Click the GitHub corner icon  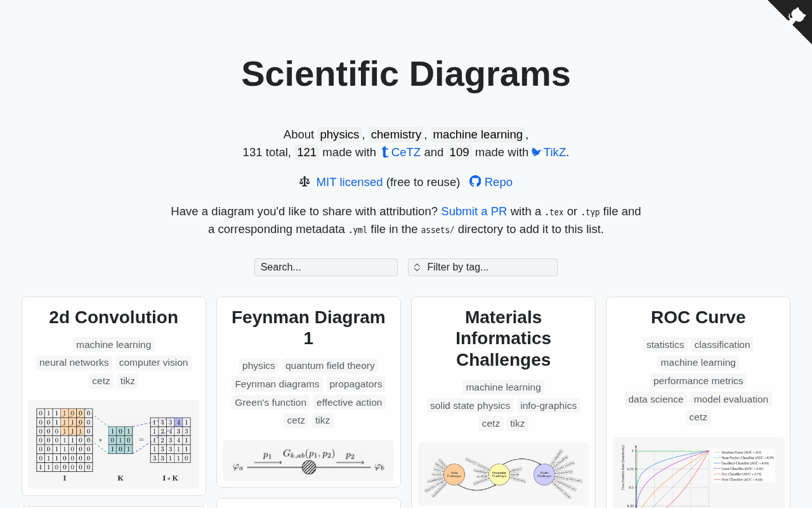796,15
